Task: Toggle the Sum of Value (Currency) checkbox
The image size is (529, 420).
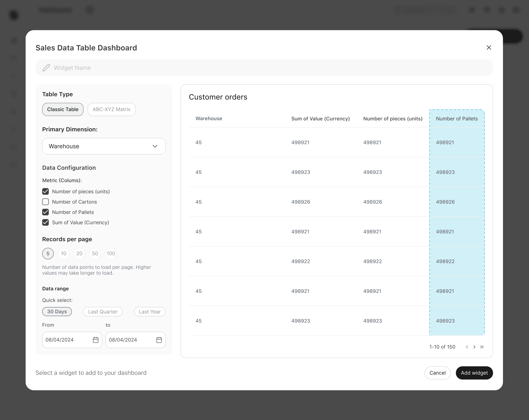Action: (x=45, y=222)
